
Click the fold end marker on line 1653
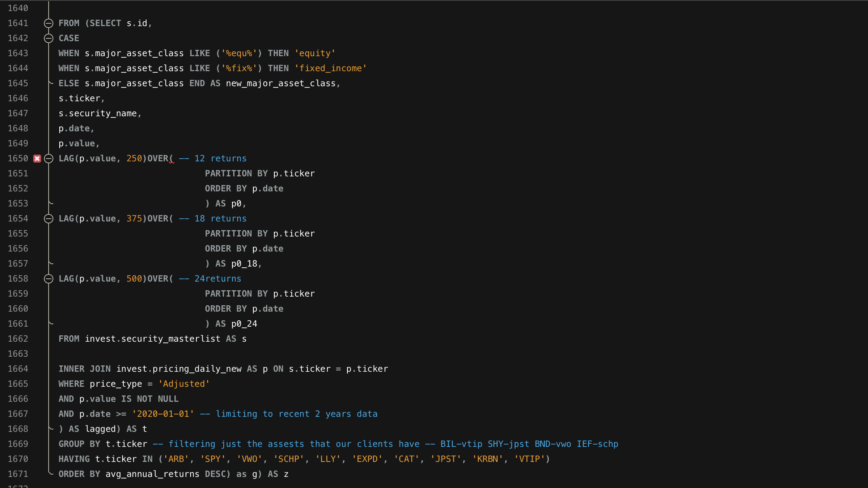point(50,203)
